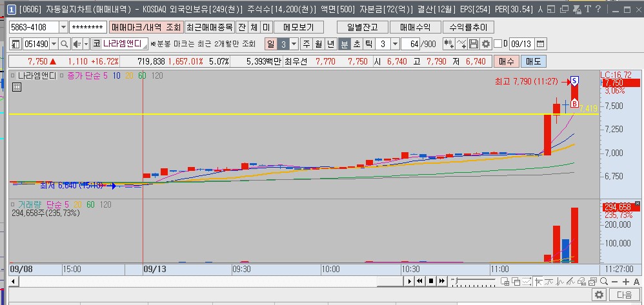
Task: Click the horizontal scrollbar left arrow
Action: click(14, 281)
